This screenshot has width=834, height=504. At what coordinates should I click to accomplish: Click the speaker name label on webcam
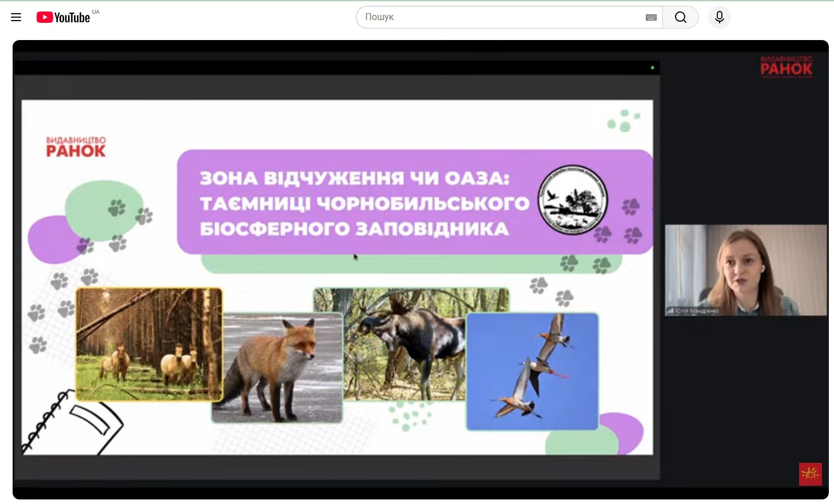(x=696, y=311)
